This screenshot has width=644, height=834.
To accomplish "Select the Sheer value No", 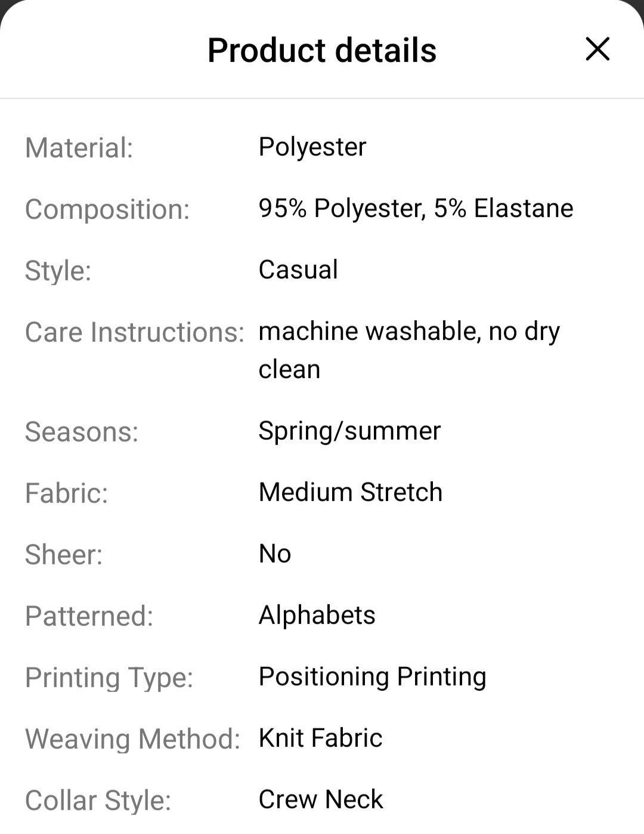I will tap(275, 554).
